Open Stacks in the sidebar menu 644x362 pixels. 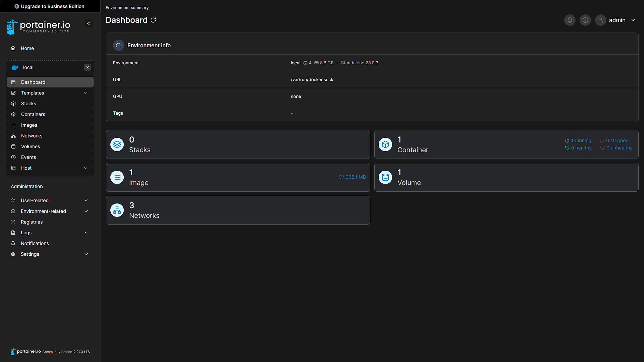(x=50, y=104)
